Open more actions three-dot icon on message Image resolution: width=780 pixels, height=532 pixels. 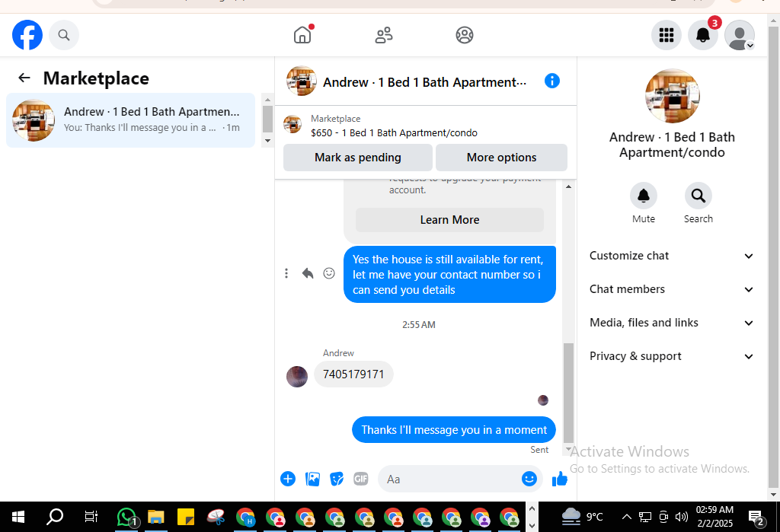pyautogui.click(x=286, y=273)
